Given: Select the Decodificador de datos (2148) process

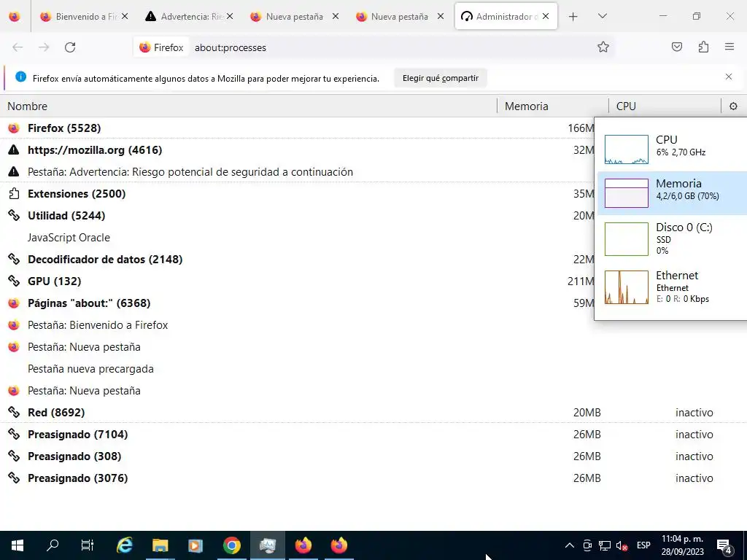Looking at the screenshot, I should [x=298, y=260].
